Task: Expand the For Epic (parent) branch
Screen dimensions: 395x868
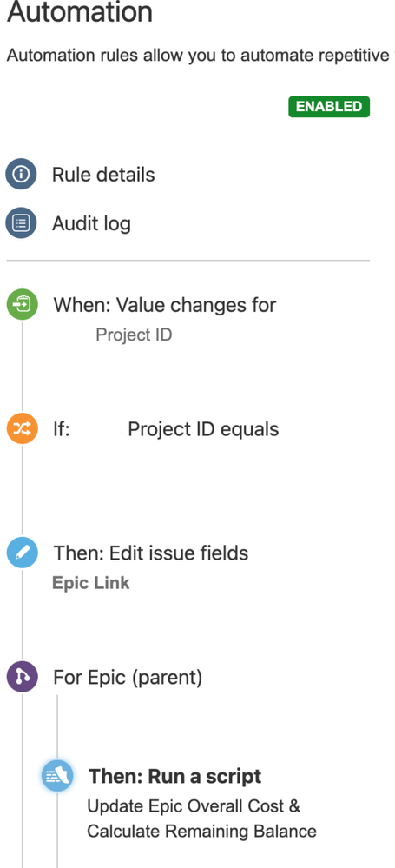Action: coord(128,678)
